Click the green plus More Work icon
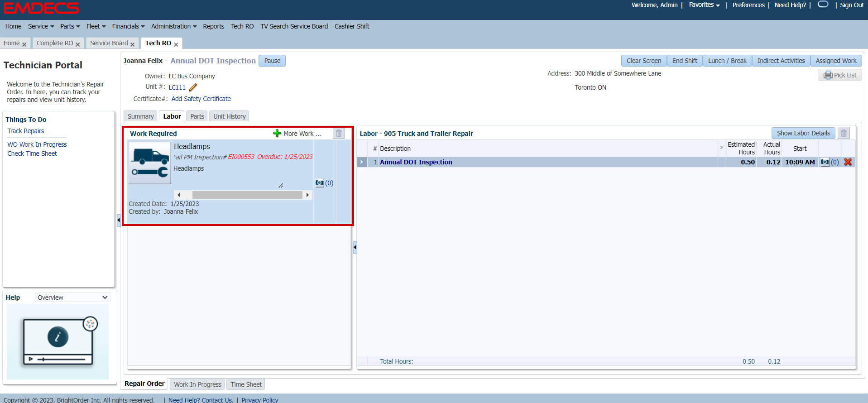868x403 pixels. click(277, 133)
